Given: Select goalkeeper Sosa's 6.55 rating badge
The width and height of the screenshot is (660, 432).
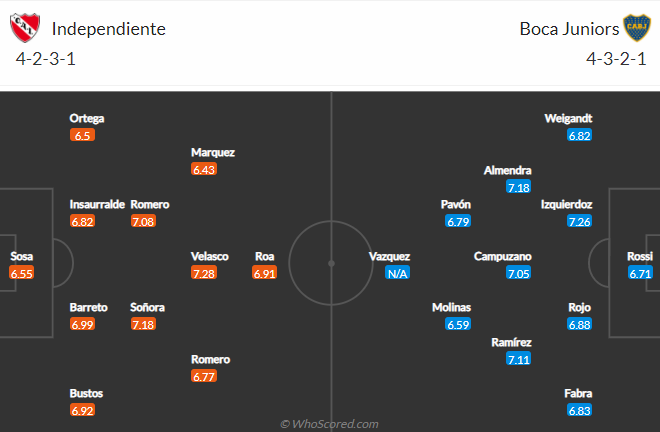Looking at the screenshot, I should [x=21, y=273].
